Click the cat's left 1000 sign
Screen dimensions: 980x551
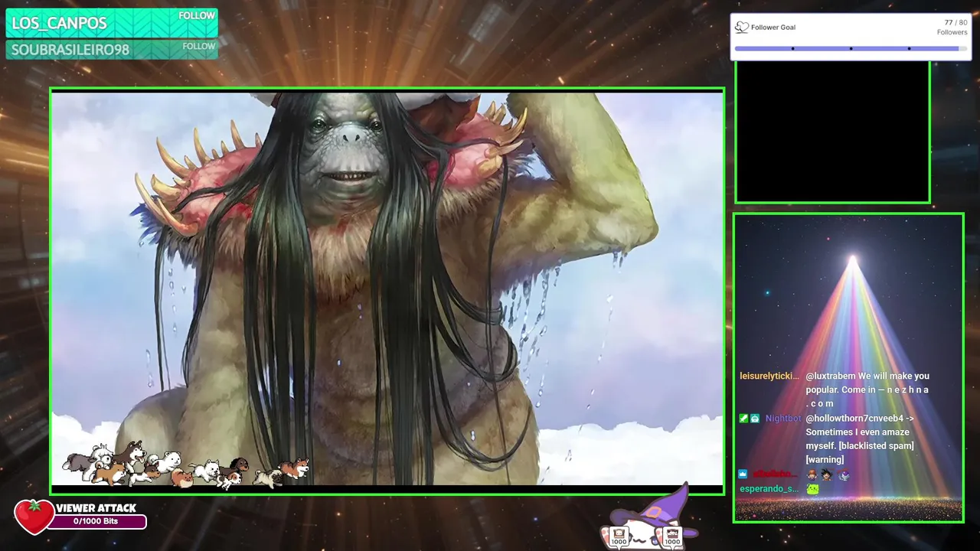[619, 537]
